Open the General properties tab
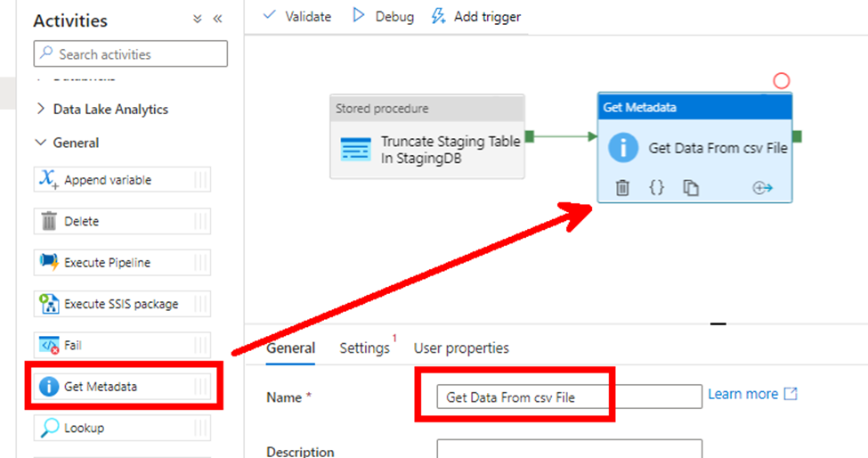868x458 pixels. (290, 348)
